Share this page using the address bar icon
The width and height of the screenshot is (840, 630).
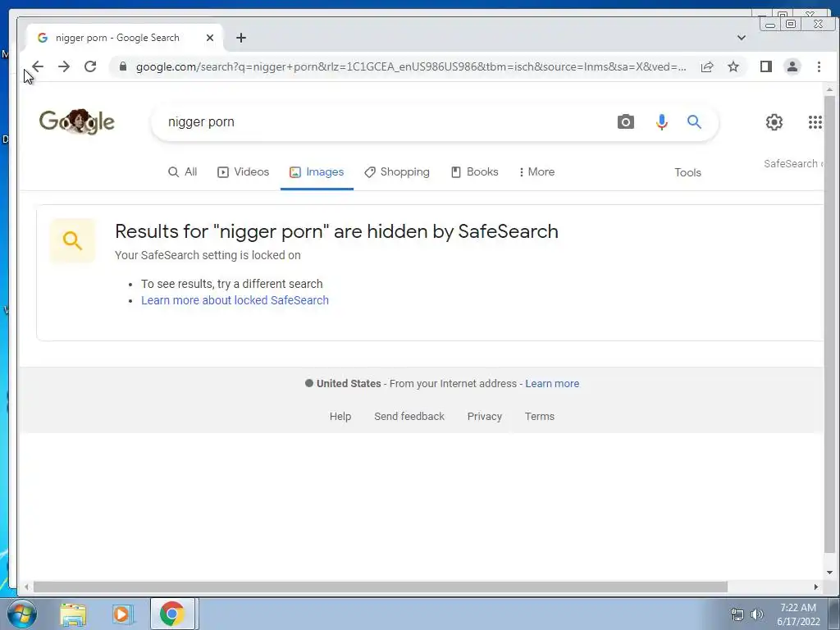point(707,66)
